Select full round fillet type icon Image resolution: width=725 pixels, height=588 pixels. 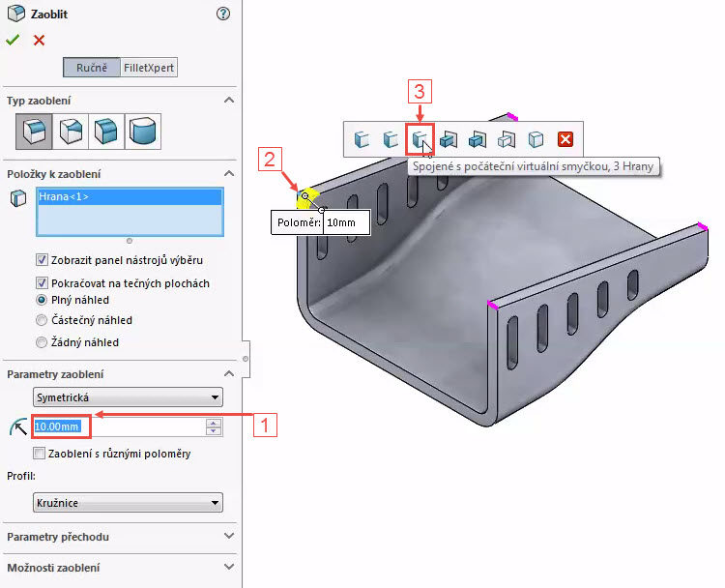pos(143,132)
